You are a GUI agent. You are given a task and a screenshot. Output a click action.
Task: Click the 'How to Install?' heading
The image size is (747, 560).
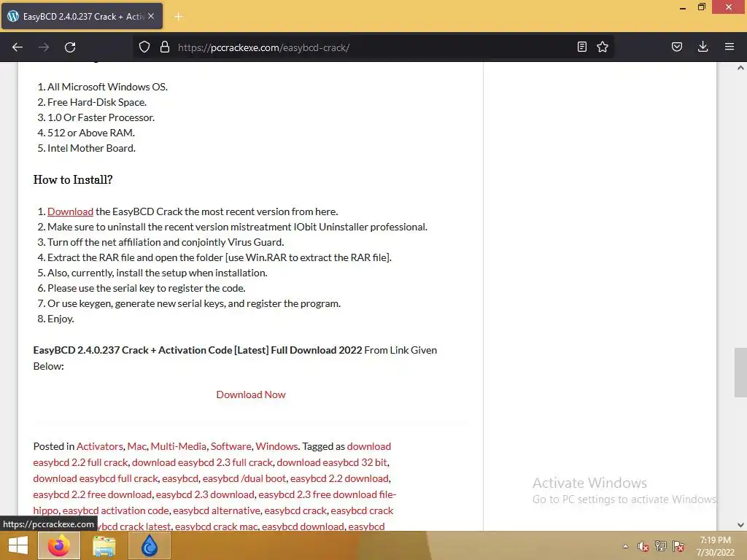pyautogui.click(x=73, y=179)
